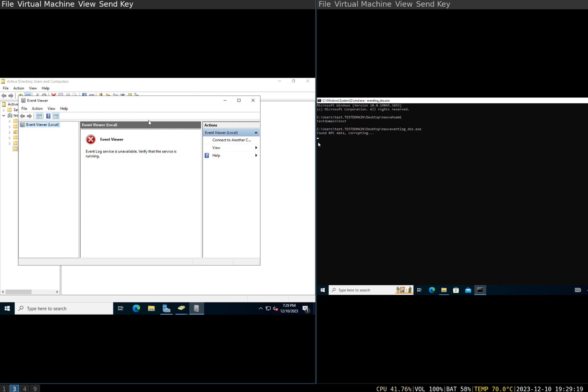
Task: Click the red error icon beside Event Viewer heading
Action: tap(91, 139)
